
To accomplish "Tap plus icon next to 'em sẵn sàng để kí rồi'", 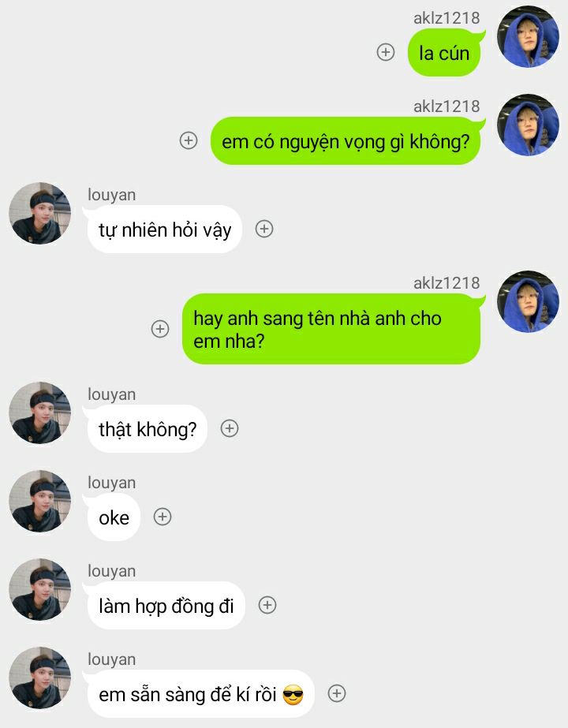I will pyautogui.click(x=337, y=693).
